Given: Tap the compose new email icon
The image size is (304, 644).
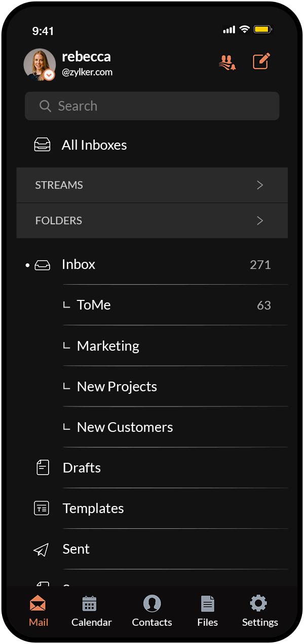Looking at the screenshot, I should tap(261, 61).
